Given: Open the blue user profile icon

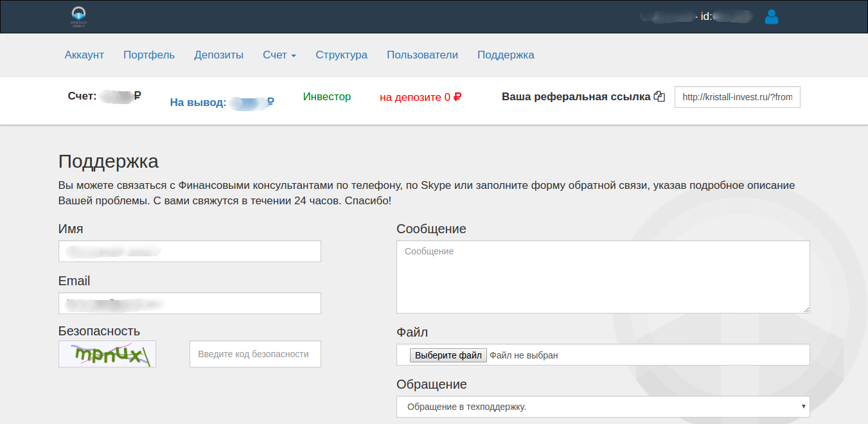Looking at the screenshot, I should pyautogui.click(x=772, y=17).
